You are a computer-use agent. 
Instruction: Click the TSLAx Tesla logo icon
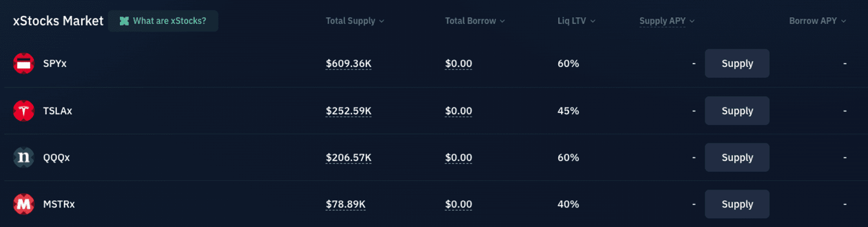point(23,111)
